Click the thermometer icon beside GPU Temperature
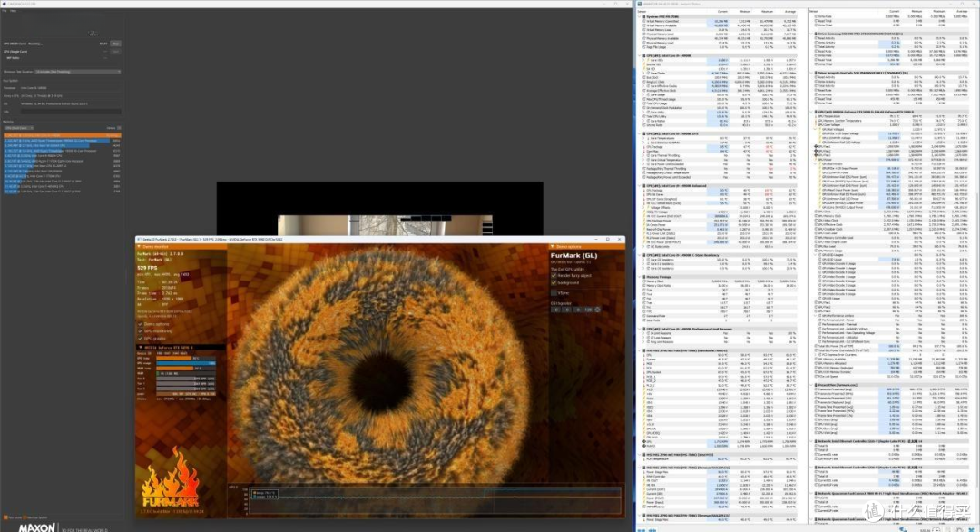The height and width of the screenshot is (532, 980). [x=817, y=116]
